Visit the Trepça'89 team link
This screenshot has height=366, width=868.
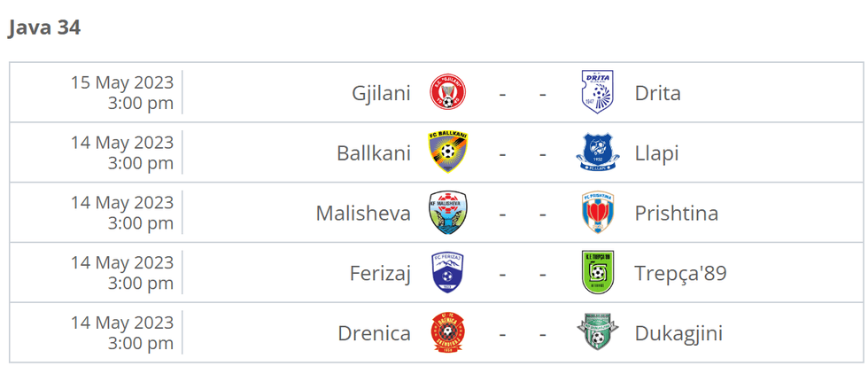coord(680,274)
